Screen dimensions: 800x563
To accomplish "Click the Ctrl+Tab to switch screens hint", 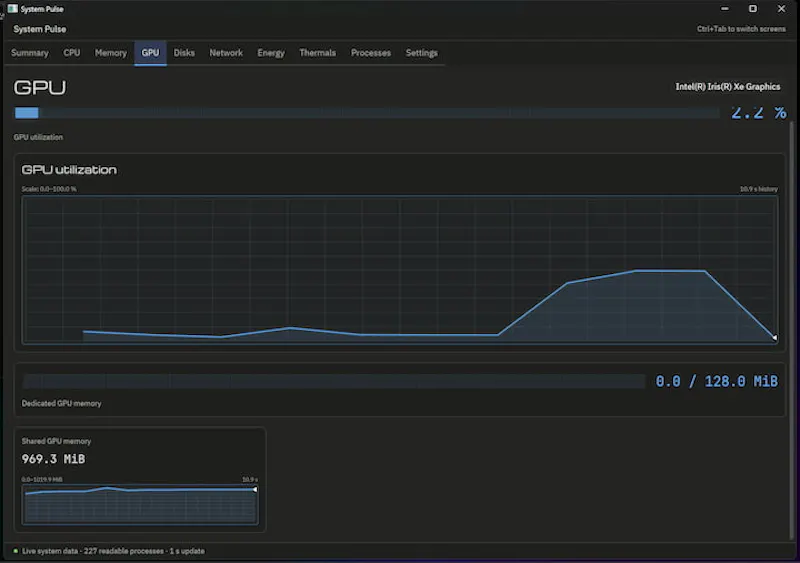I will [741, 29].
